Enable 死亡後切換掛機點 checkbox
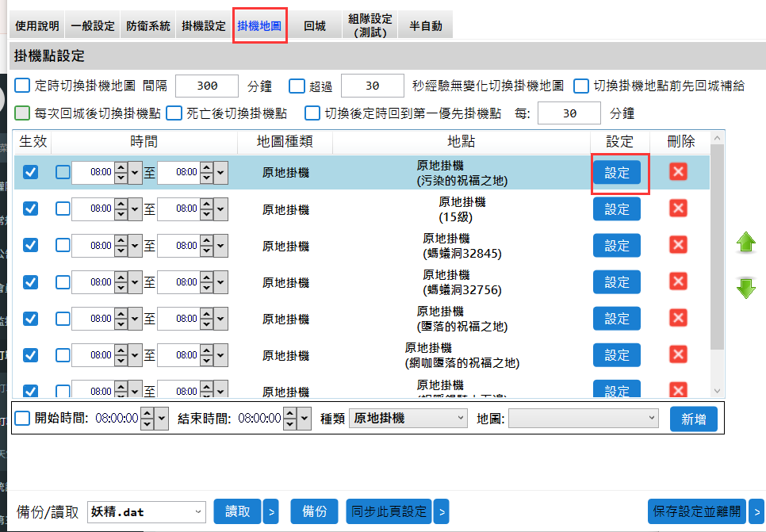The width and height of the screenshot is (766, 532). [174, 113]
